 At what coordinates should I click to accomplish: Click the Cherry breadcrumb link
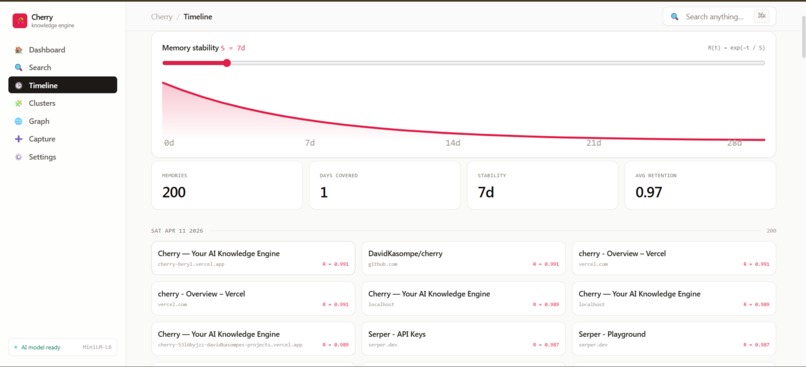tap(161, 16)
